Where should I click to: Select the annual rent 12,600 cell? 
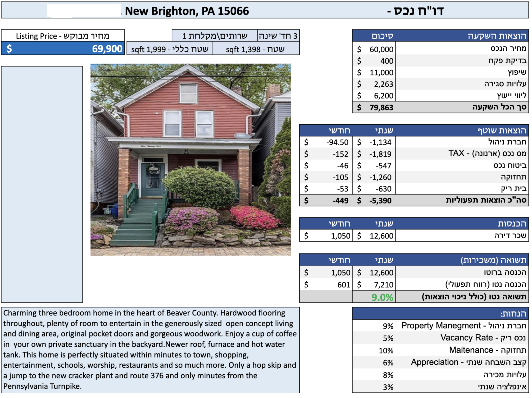point(374,236)
